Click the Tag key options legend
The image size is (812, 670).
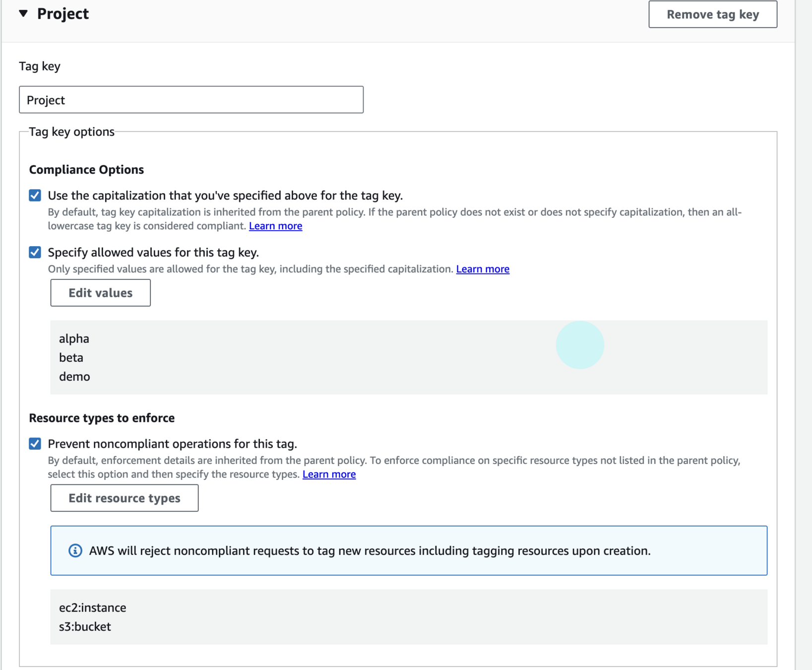pos(71,132)
